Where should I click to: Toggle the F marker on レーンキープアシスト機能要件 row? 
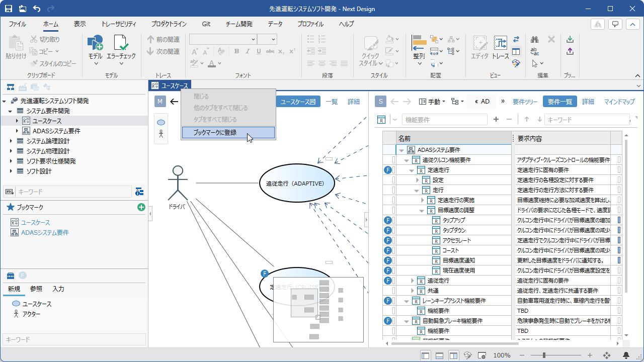pyautogui.click(x=388, y=301)
